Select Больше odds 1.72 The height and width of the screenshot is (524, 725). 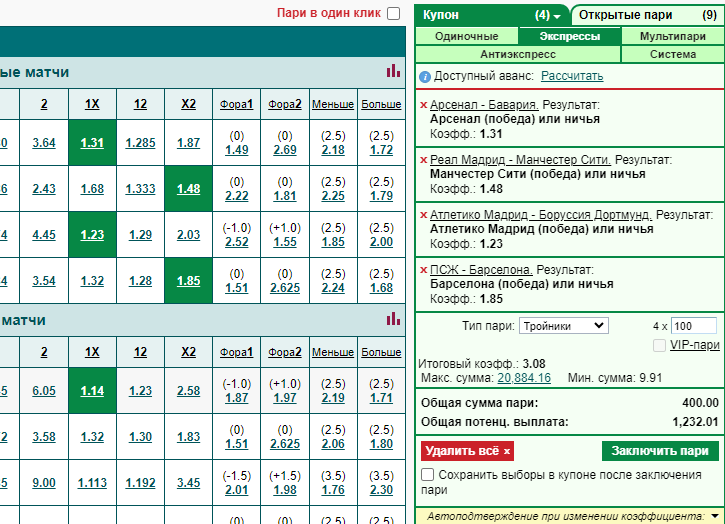[381, 150]
